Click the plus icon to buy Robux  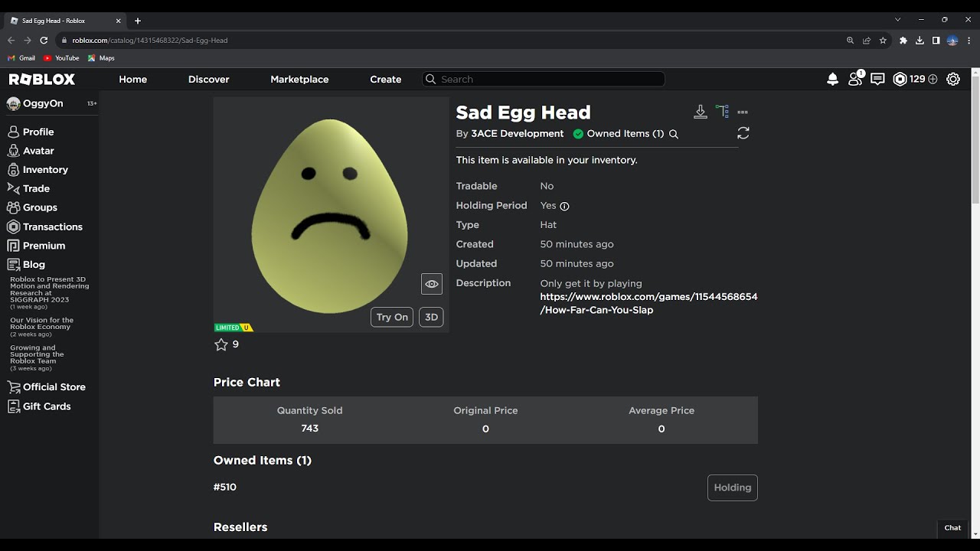click(x=933, y=79)
